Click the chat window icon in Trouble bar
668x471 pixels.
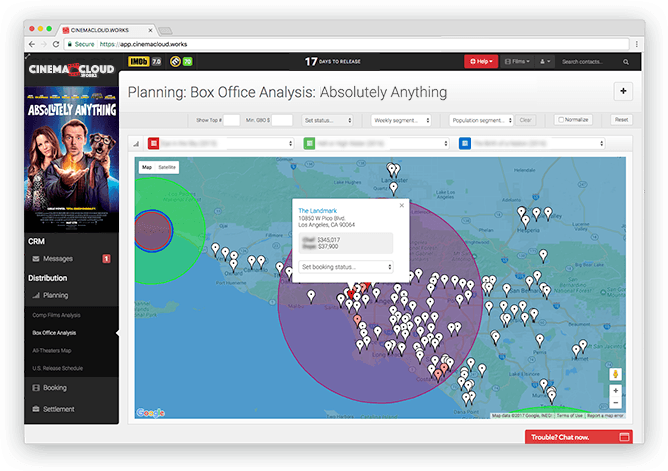(624, 437)
